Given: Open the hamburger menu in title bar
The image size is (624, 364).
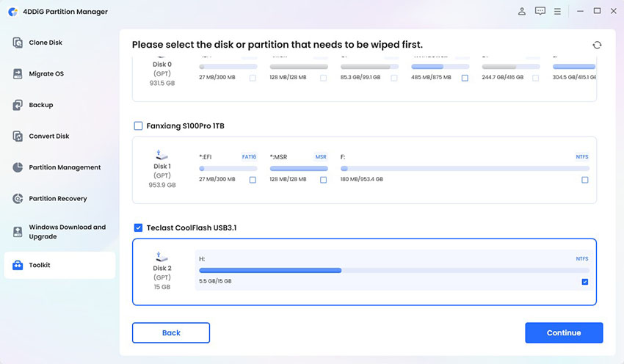Looking at the screenshot, I should point(558,12).
